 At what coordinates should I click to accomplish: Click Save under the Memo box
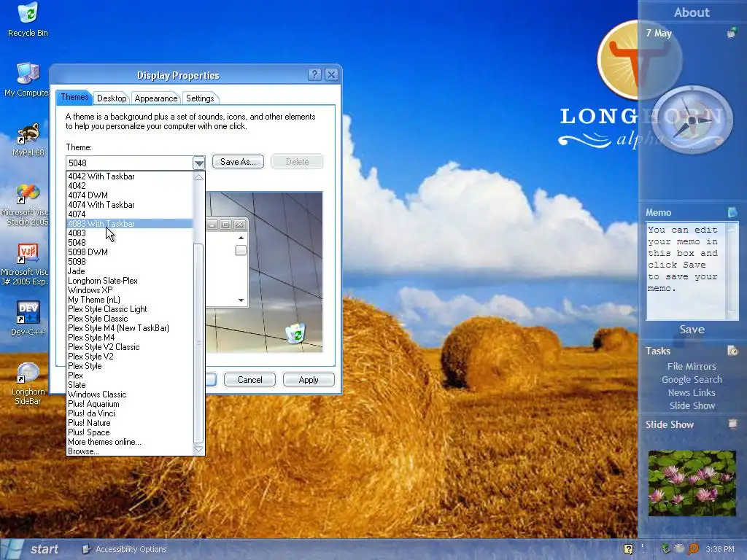(x=692, y=330)
